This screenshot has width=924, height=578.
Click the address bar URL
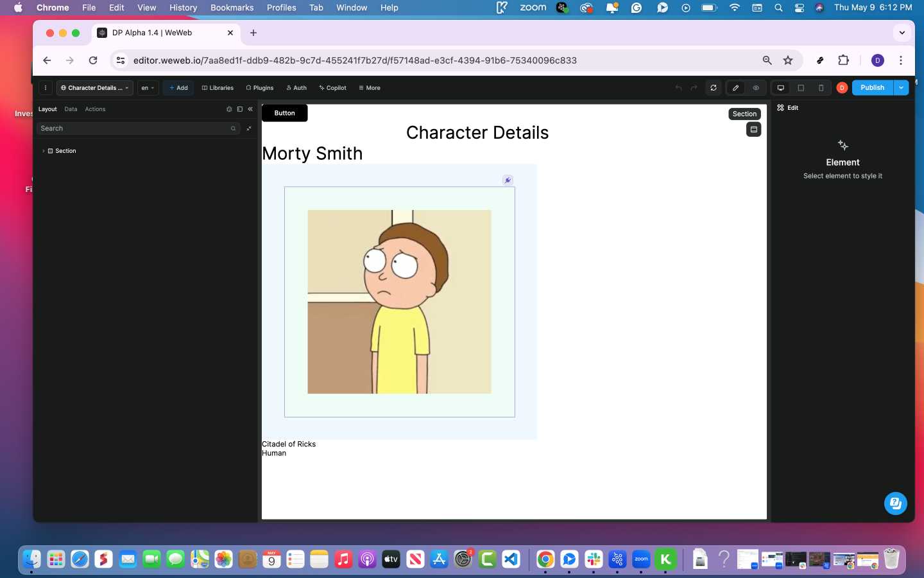coord(355,60)
